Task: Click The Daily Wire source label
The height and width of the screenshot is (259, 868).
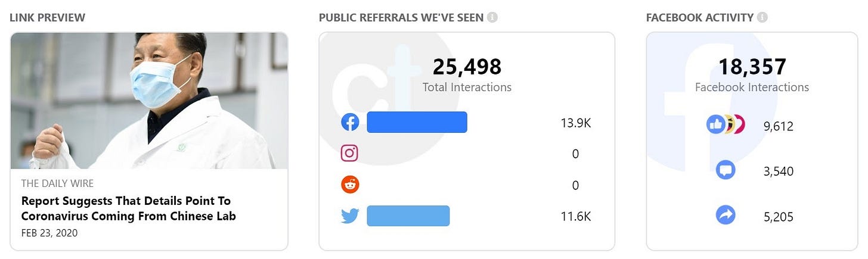Action: pos(57,183)
